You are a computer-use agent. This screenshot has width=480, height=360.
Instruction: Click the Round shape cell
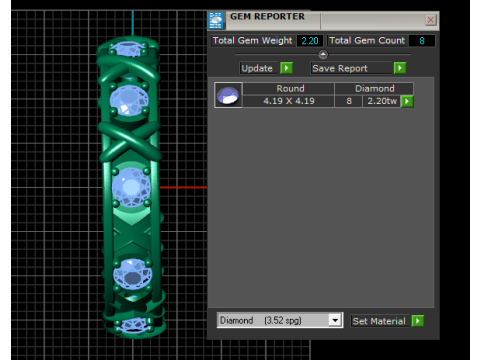tap(289, 89)
